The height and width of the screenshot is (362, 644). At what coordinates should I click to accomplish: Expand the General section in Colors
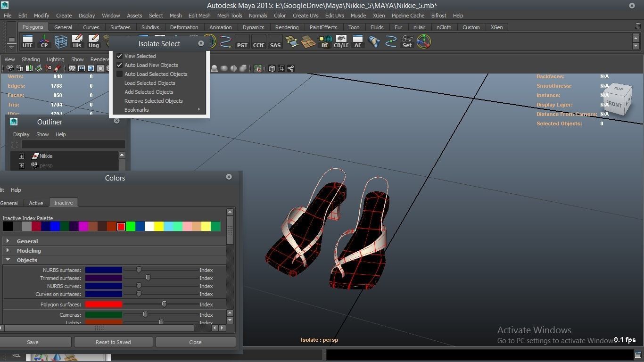pyautogui.click(x=8, y=241)
